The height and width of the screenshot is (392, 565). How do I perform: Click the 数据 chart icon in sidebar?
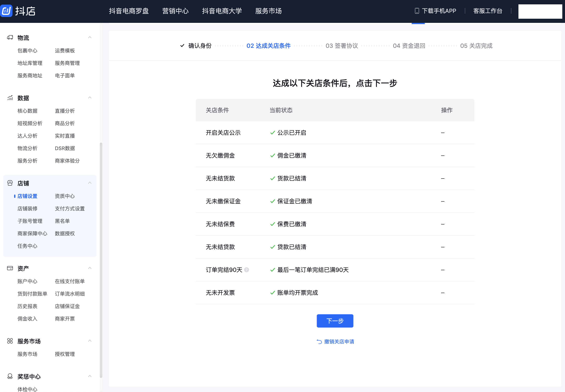10,98
